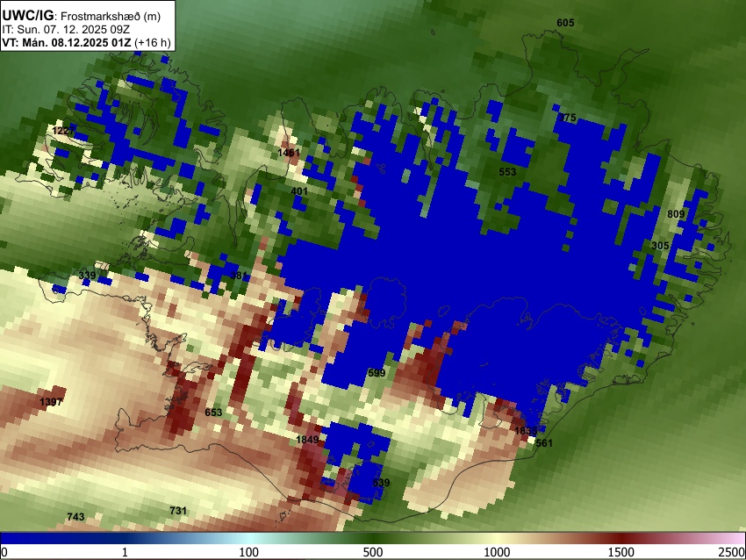This screenshot has width=746, height=560.
Task: Click the map value "1835"
Action: 526,431
